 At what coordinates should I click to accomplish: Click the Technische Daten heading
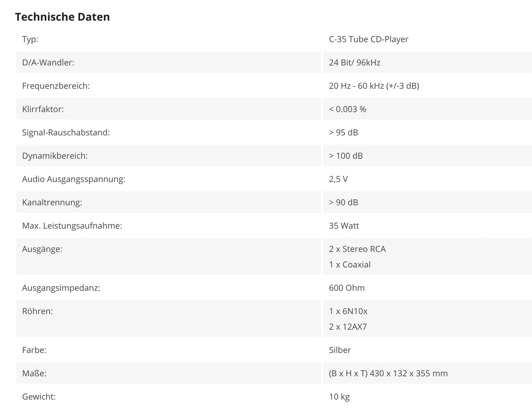tap(63, 17)
